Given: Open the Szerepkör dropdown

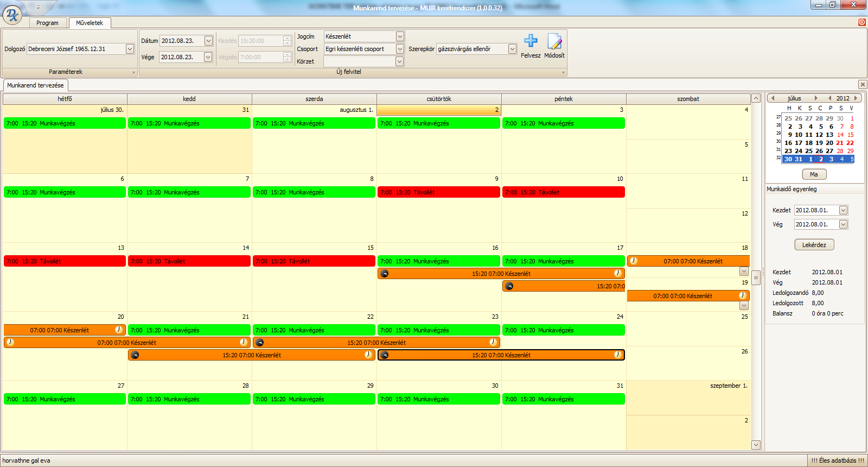Looking at the screenshot, I should [x=512, y=49].
